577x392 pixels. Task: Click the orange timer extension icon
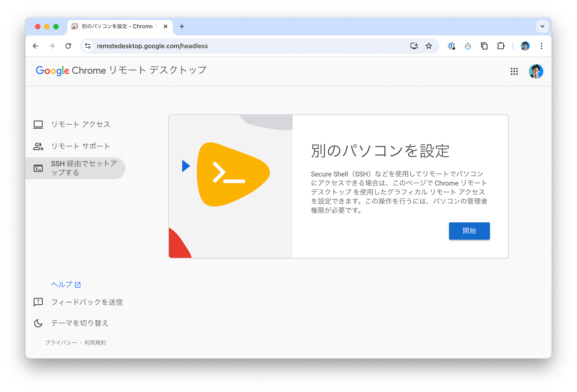(468, 46)
